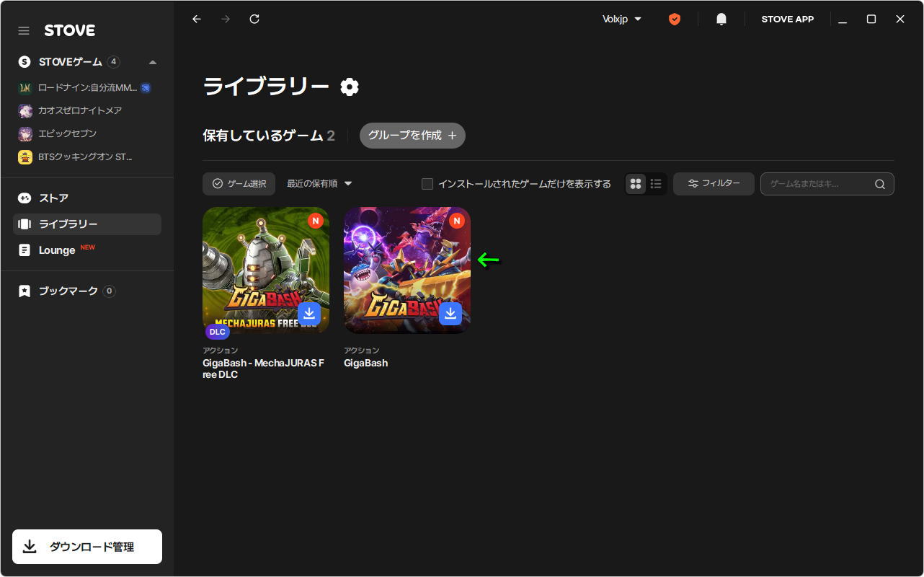Open the hamburger menu beside STOVE logo
Screen dimensions: 924x577
24,30
